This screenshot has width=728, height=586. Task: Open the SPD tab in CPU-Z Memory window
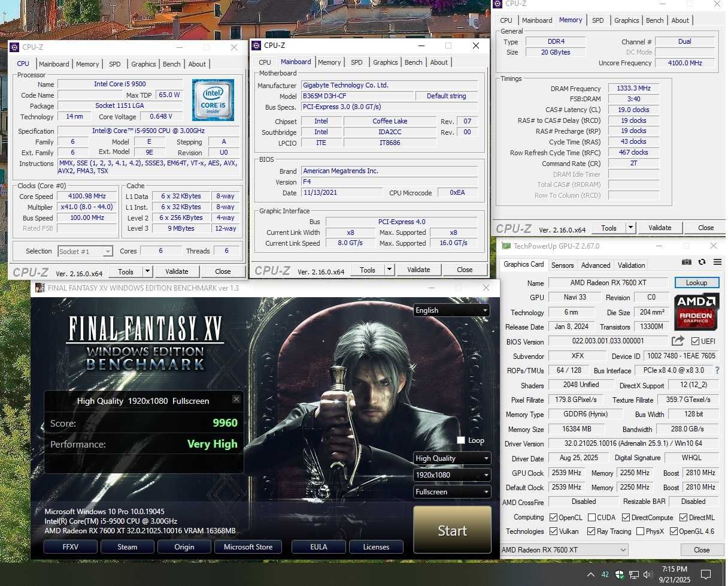point(598,20)
